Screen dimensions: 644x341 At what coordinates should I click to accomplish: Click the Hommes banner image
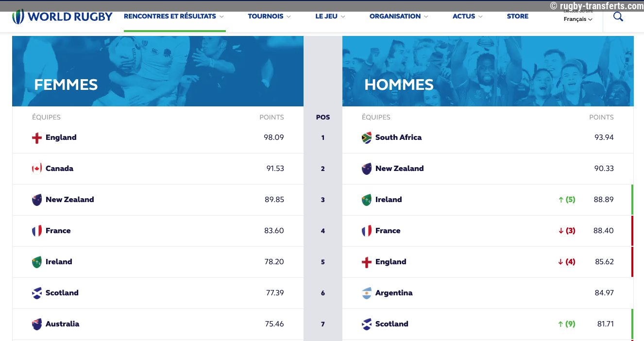coord(488,71)
